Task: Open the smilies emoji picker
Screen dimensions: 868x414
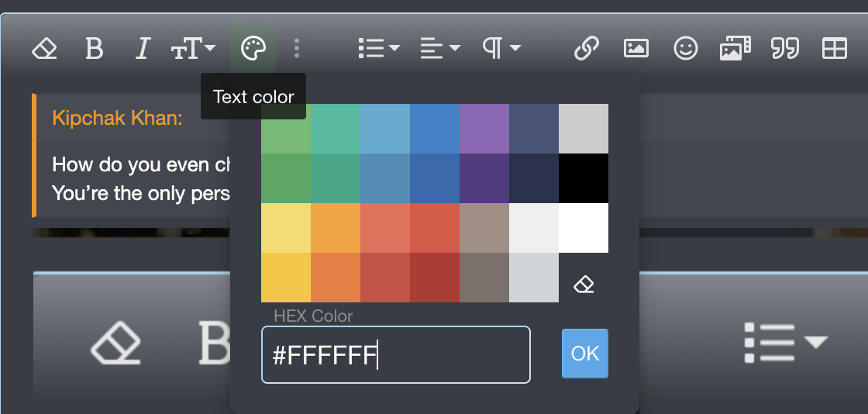Action: point(685,50)
